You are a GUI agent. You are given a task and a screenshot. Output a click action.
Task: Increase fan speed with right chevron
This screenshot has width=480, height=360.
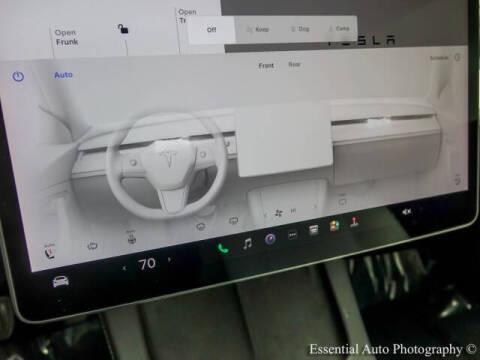click(x=315, y=207)
